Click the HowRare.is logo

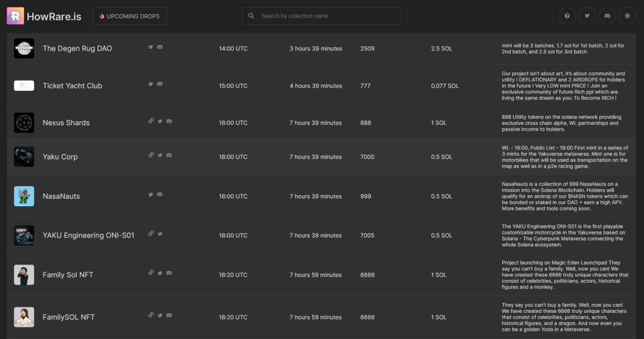click(44, 16)
